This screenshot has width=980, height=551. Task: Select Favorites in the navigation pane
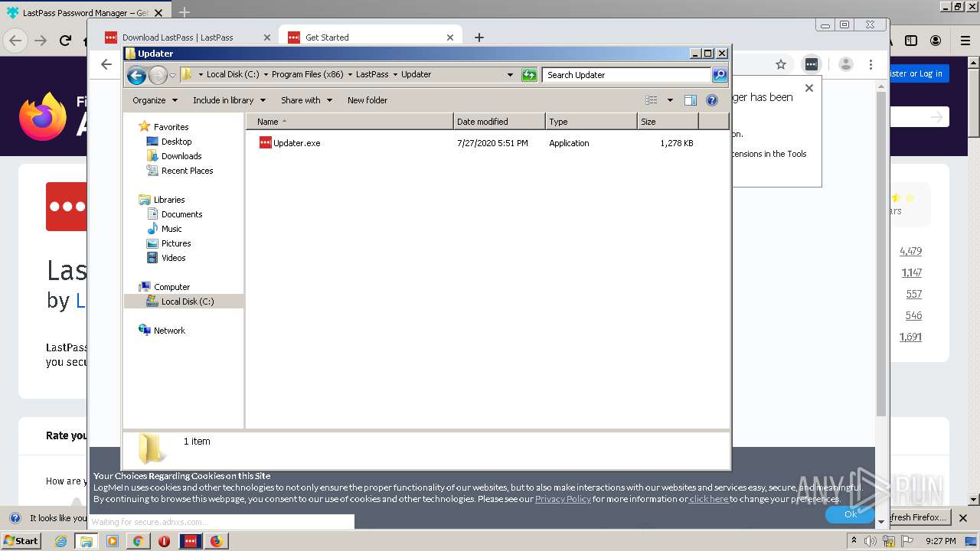(x=171, y=127)
